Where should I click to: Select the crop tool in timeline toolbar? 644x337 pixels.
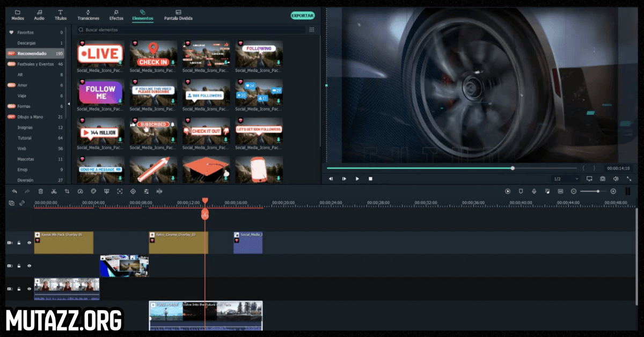click(67, 191)
